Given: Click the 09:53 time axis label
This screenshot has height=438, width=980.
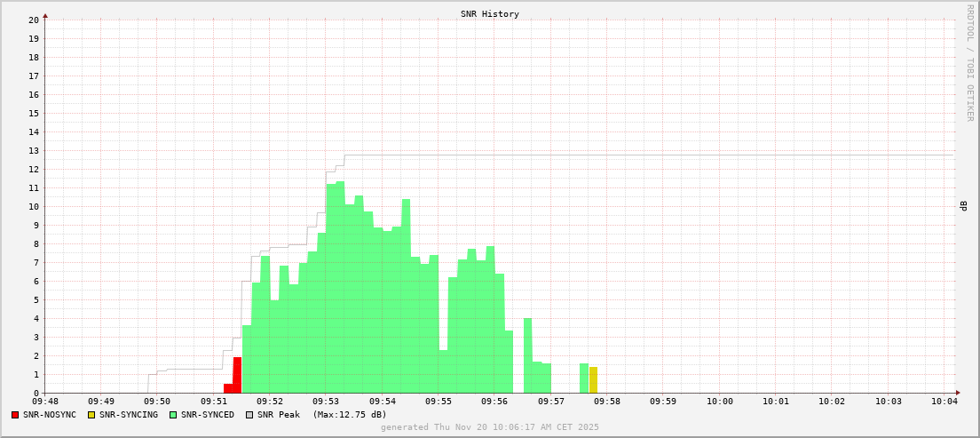Looking at the screenshot, I should point(326,402).
